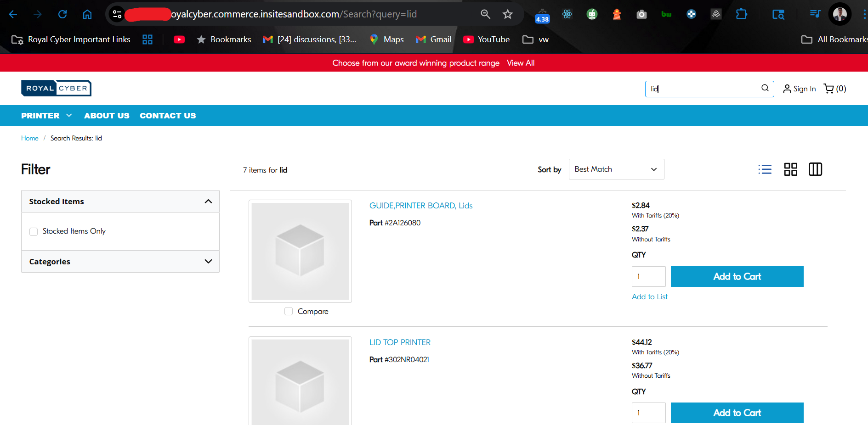Reload the page in browser
Viewport: 868px width, 425px height.
pos(62,14)
